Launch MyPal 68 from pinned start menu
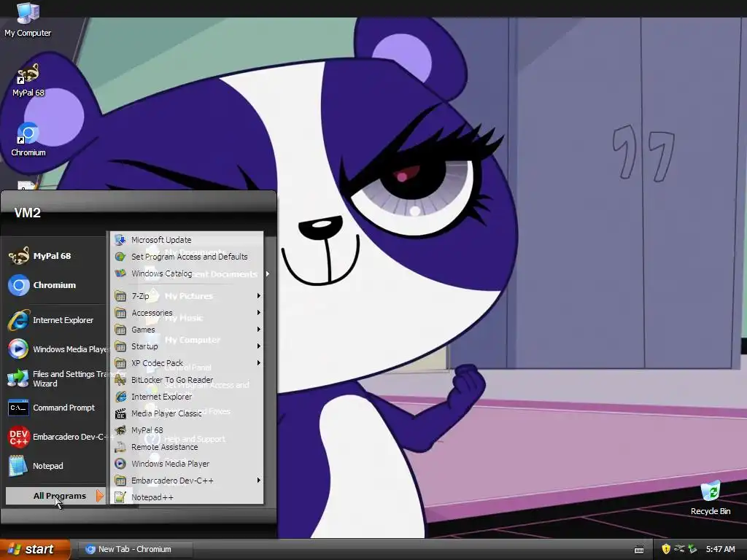This screenshot has width=747, height=560. (56, 256)
